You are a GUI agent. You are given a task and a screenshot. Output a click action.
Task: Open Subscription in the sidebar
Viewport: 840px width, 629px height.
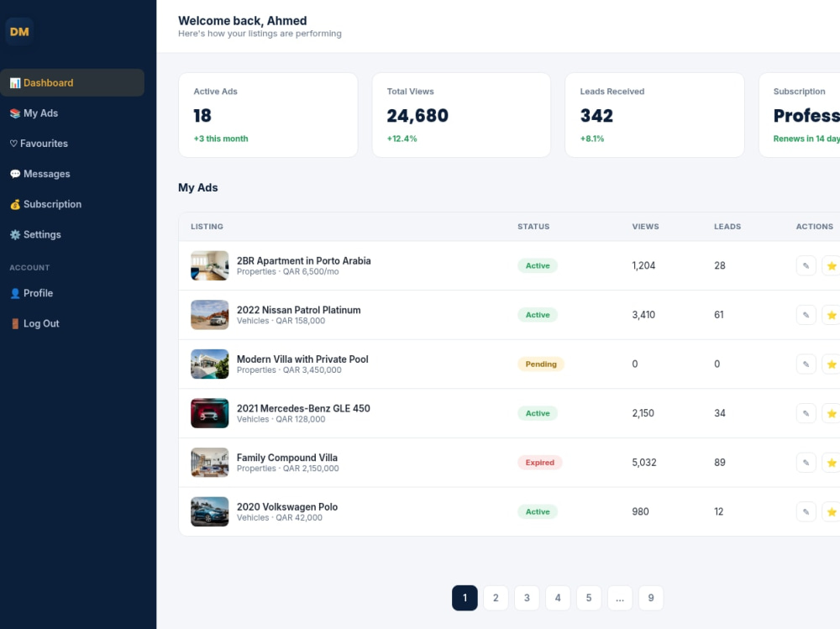point(71,204)
